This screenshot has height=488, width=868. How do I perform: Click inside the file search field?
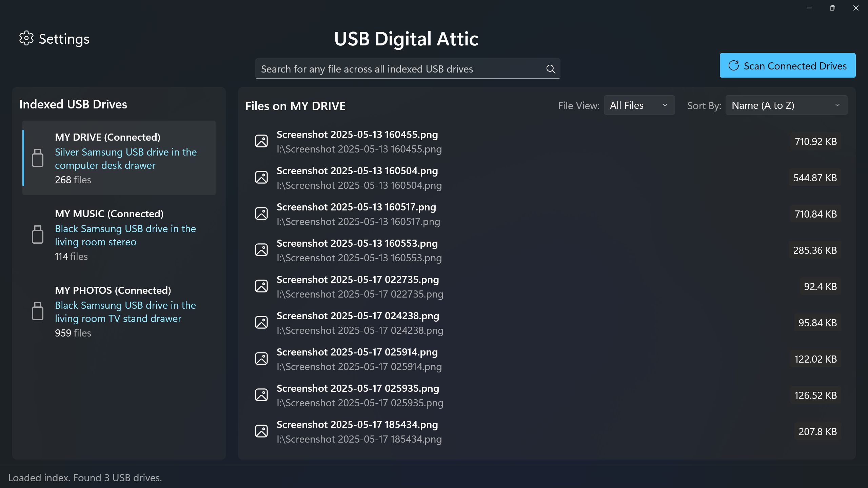(390, 69)
